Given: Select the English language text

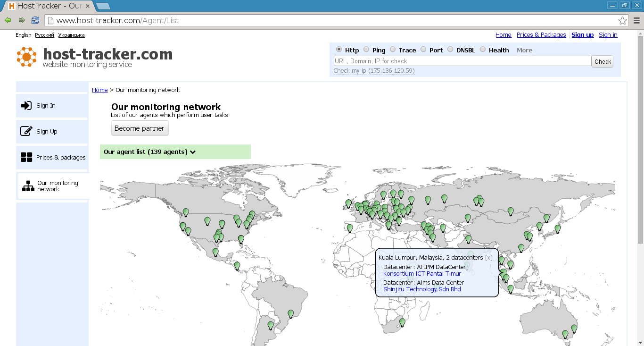Looking at the screenshot, I should tap(24, 35).
